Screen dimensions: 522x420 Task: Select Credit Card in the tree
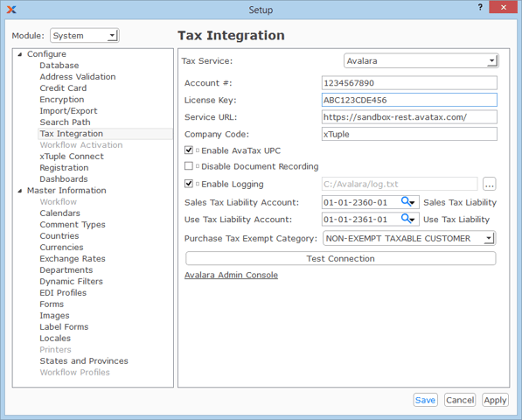63,87
